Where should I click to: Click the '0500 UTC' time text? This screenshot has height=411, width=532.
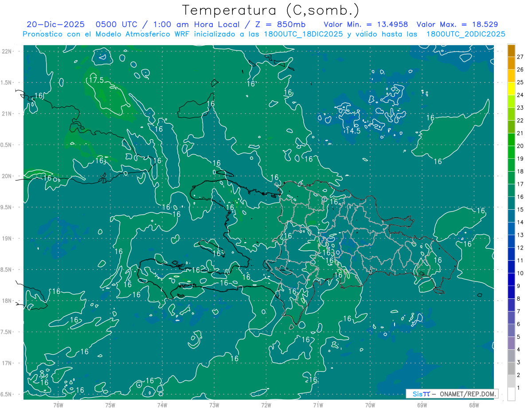[x=117, y=24]
